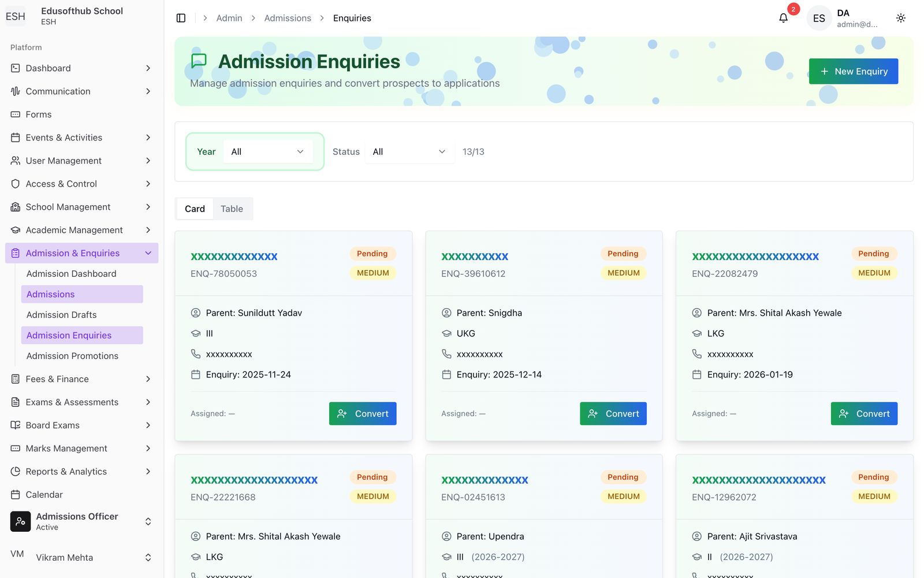Screen dimensions: 924x578
Task: Open the Status filter dropdown
Action: pos(409,151)
